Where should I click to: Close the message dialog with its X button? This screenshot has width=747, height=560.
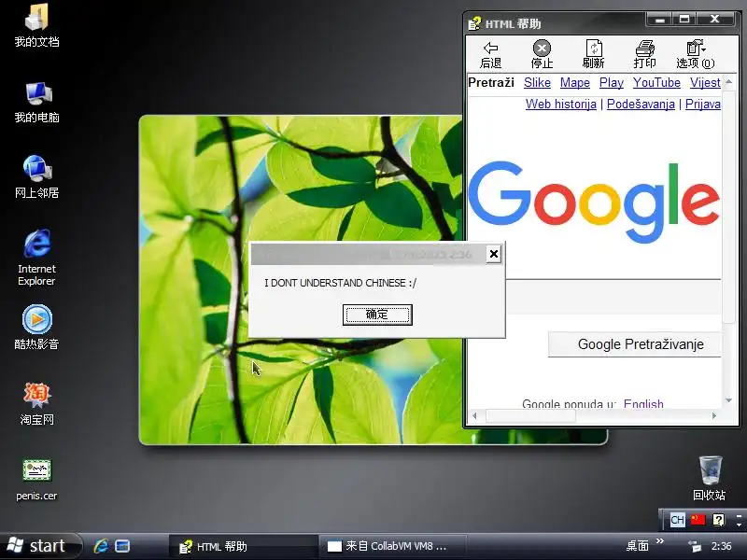click(494, 254)
